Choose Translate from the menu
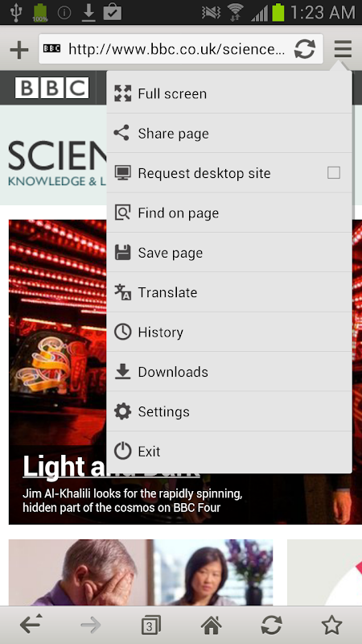Screen dimensions: 362x644 229,292
